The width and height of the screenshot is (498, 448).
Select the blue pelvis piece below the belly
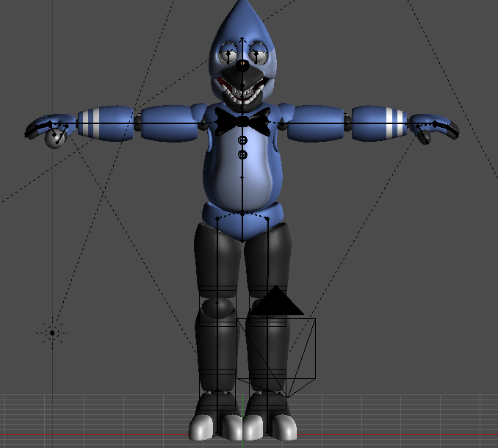(x=242, y=220)
